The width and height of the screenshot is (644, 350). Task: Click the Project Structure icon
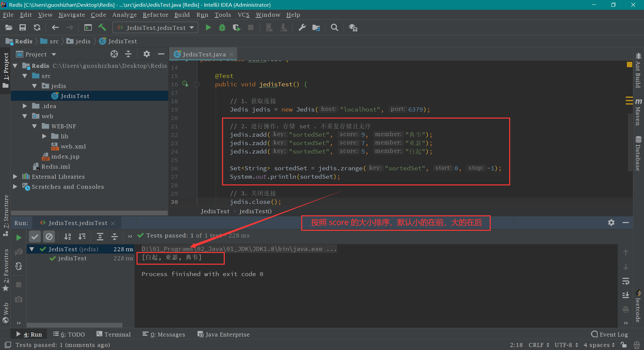point(316,28)
